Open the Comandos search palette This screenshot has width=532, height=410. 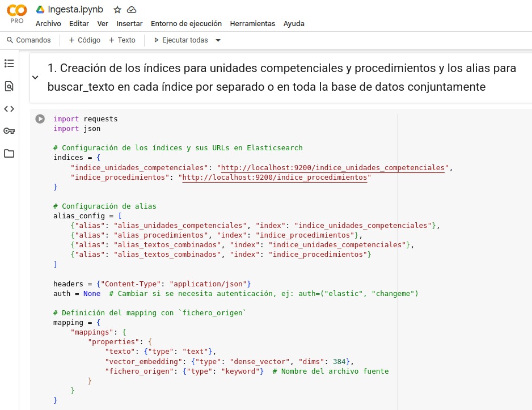(29, 40)
